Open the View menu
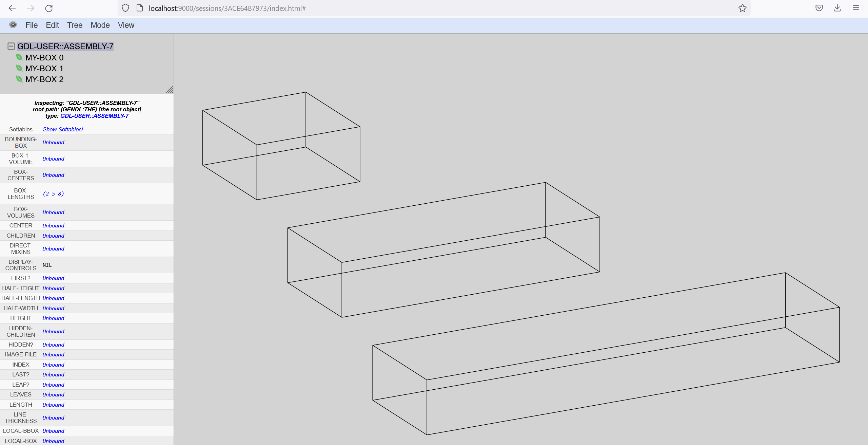 click(x=126, y=25)
